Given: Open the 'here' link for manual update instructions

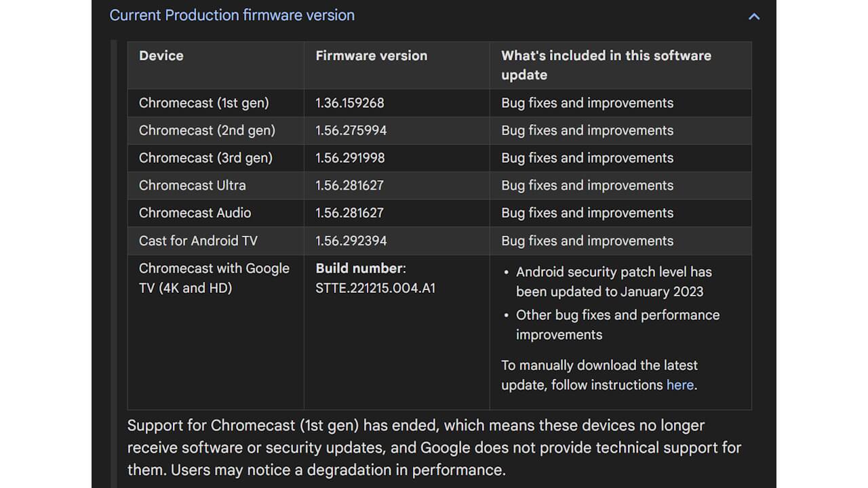Looking at the screenshot, I should click(680, 384).
